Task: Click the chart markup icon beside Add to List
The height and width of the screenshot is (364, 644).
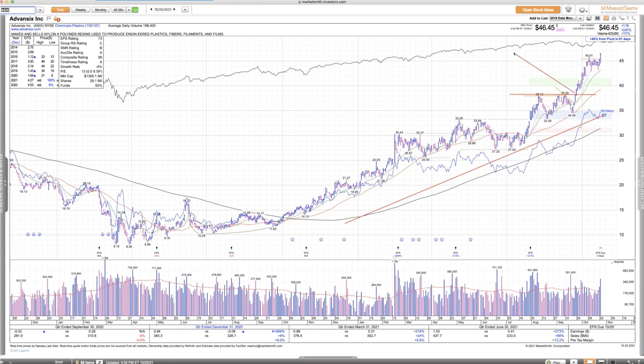Action: click(589, 18)
